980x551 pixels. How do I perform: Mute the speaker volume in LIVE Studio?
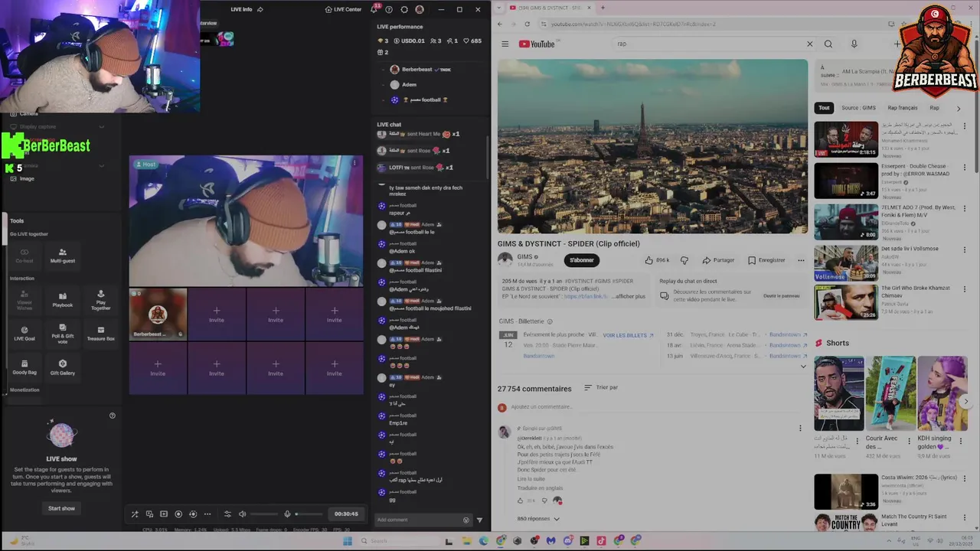(x=242, y=514)
